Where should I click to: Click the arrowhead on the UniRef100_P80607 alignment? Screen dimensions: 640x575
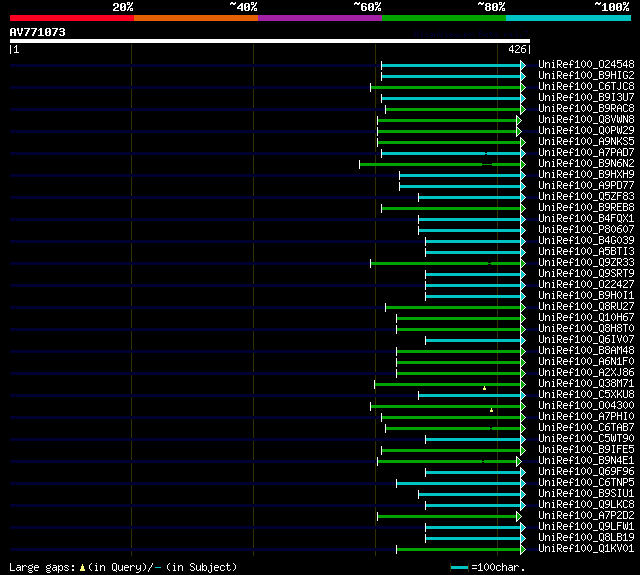(x=523, y=231)
